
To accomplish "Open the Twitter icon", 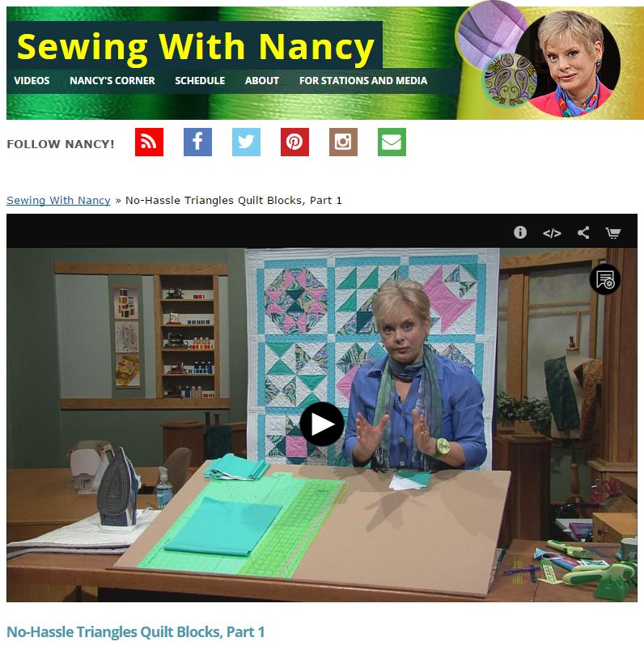I will coord(246,142).
